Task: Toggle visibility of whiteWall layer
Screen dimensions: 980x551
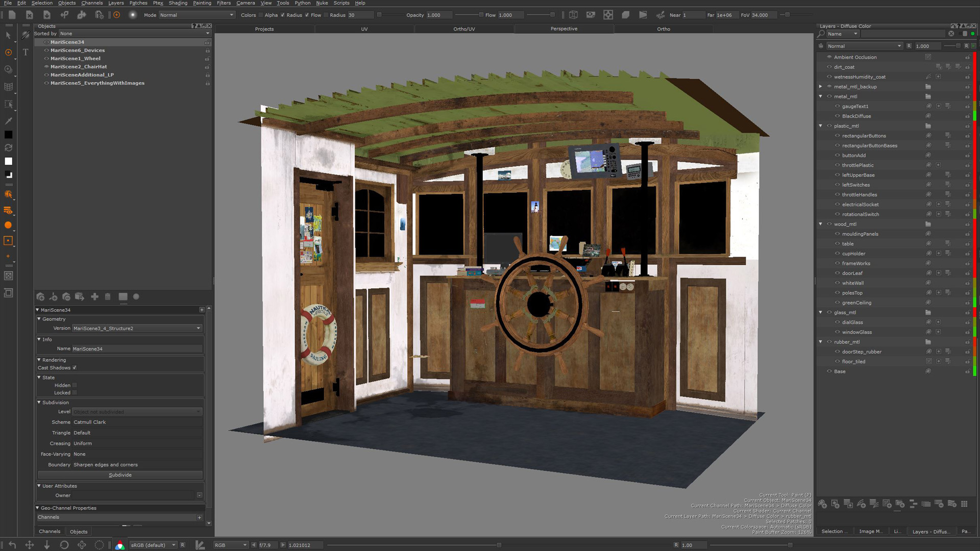Action: coord(837,283)
